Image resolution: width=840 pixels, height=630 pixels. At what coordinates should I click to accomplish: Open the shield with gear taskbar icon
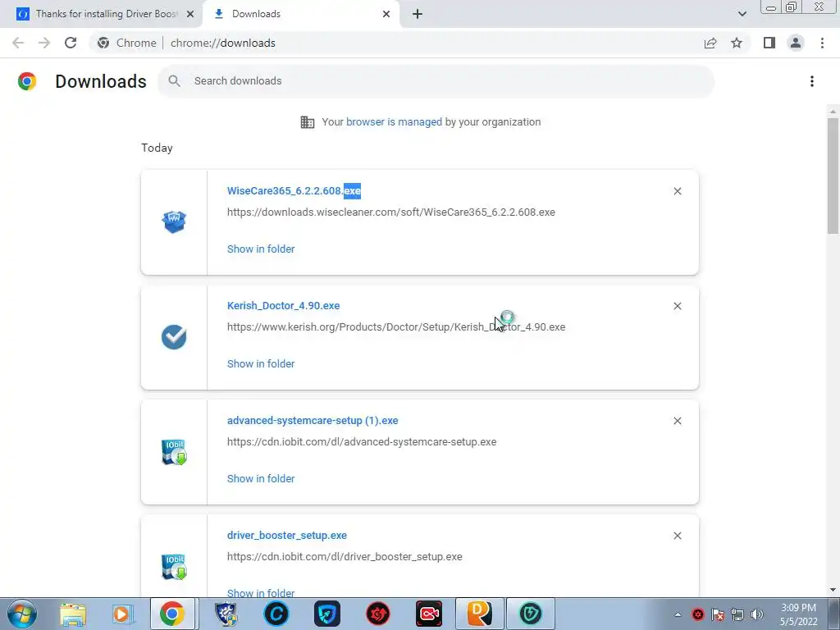[x=226, y=614]
